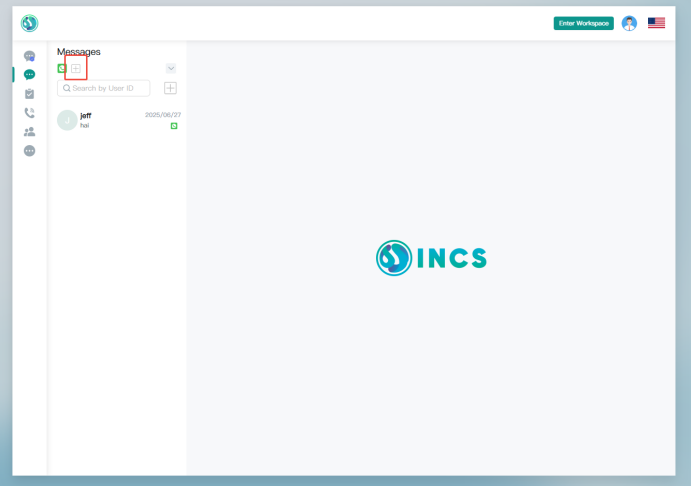Open the user profile avatar menu

(629, 23)
